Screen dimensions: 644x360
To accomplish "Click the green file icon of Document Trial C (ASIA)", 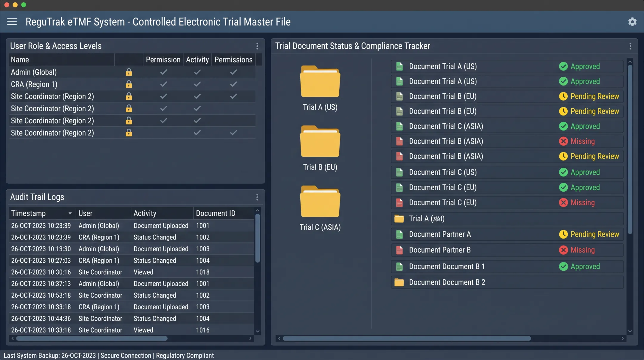I will 399,126.
